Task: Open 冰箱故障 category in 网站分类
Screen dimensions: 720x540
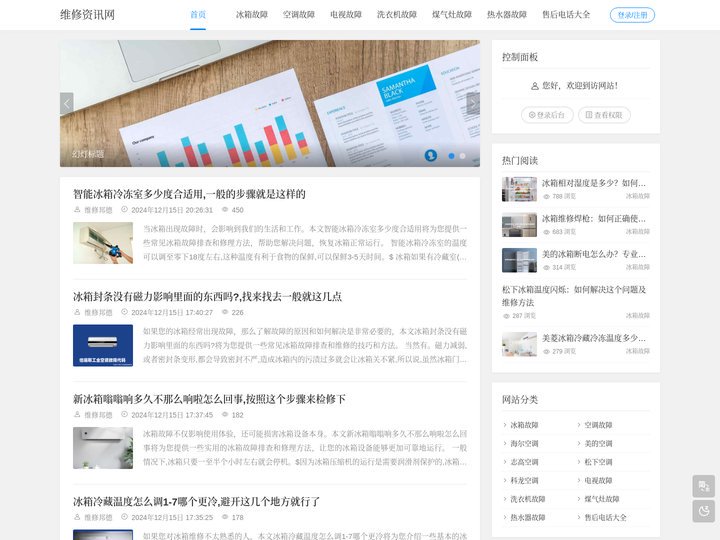Action: pyautogui.click(x=524, y=425)
